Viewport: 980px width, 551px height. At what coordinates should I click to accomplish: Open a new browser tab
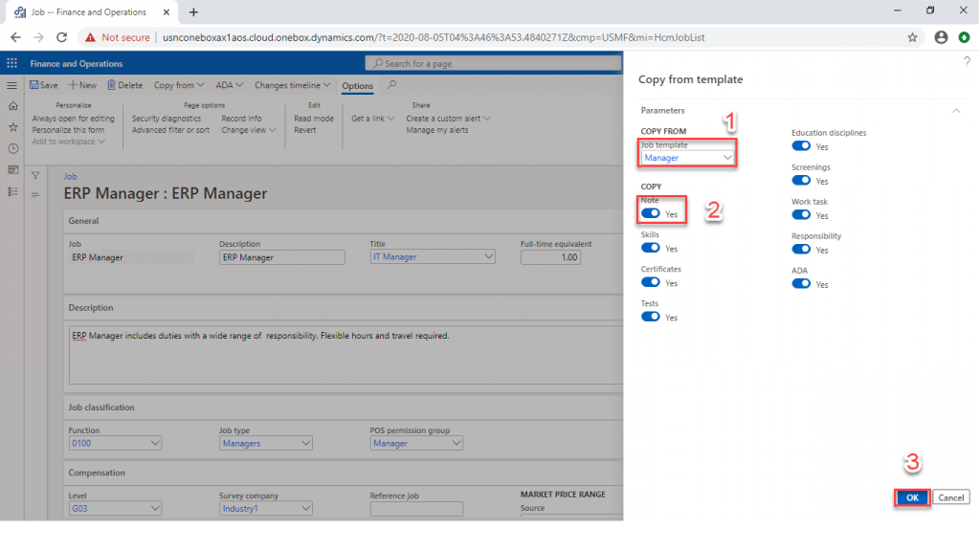pyautogui.click(x=193, y=11)
